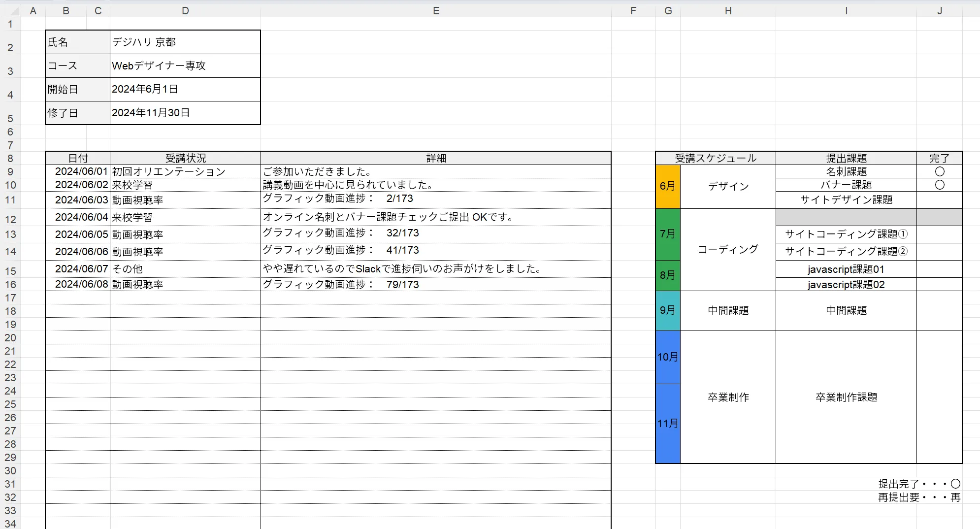Select the end date 2024年11月30日

pyautogui.click(x=185, y=113)
